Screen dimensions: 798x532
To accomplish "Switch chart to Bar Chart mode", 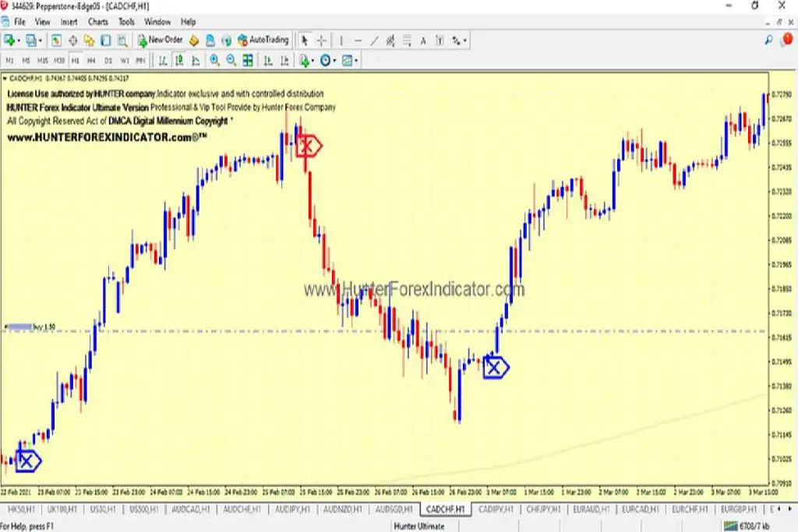I will 163,61.
